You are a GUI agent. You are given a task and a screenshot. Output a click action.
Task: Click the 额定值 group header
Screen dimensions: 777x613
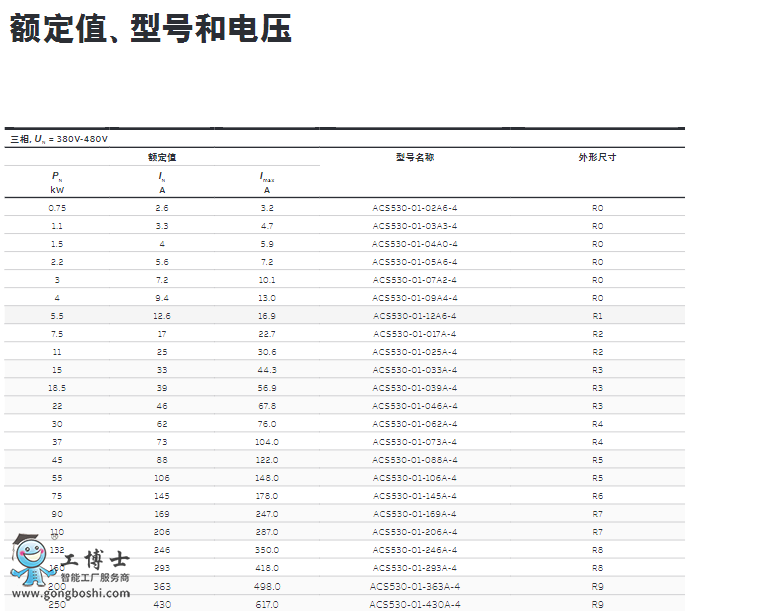coord(162,157)
